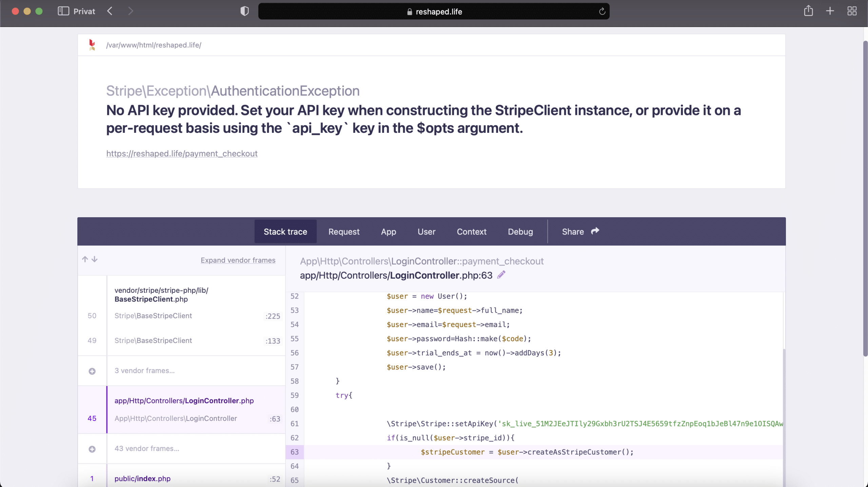
Task: Click the '$user->save();' code line
Action: tap(416, 367)
